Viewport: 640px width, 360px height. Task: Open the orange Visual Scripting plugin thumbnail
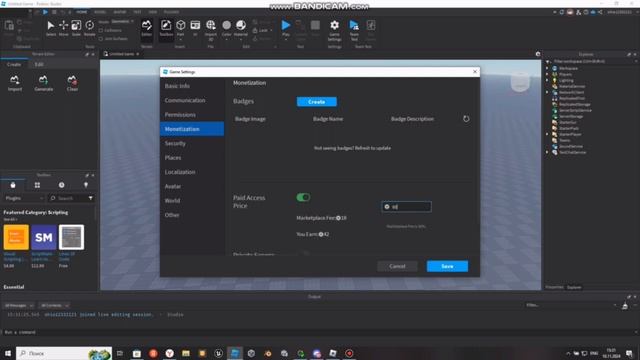[x=16, y=237]
